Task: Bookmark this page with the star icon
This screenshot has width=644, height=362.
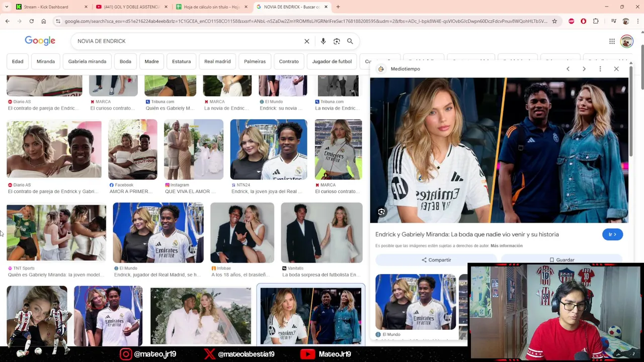Action: [x=554, y=21]
